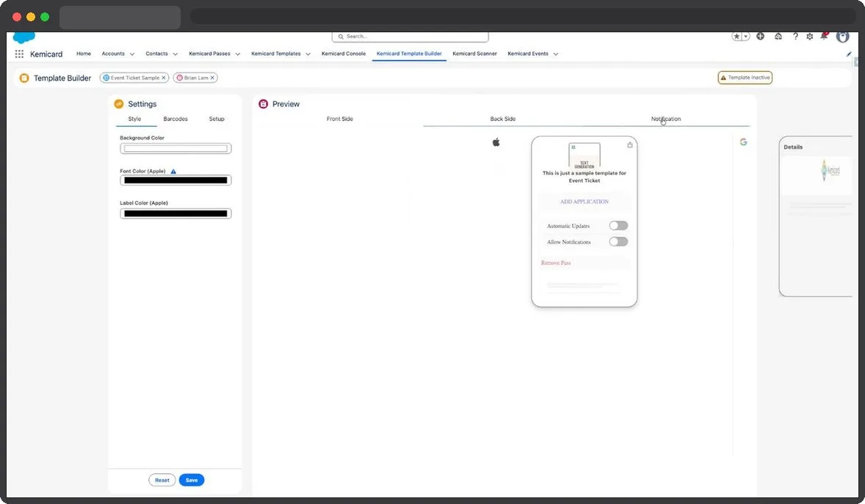
Task: Select the Apple logo preview icon
Action: [496, 142]
